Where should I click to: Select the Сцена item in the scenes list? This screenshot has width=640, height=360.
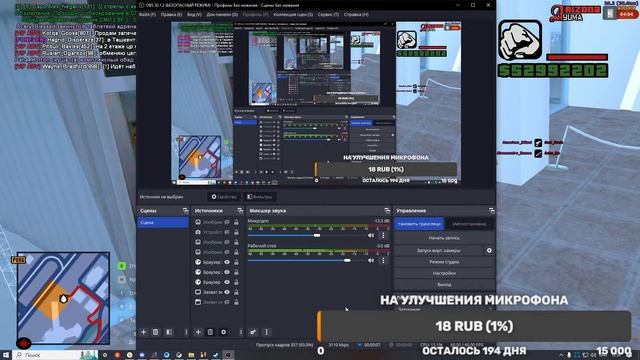pyautogui.click(x=162, y=222)
